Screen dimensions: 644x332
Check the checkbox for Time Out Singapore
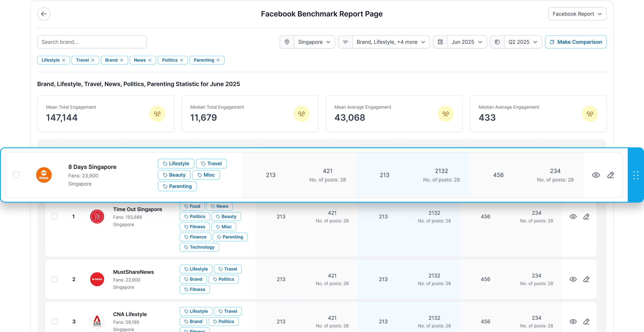55,217
